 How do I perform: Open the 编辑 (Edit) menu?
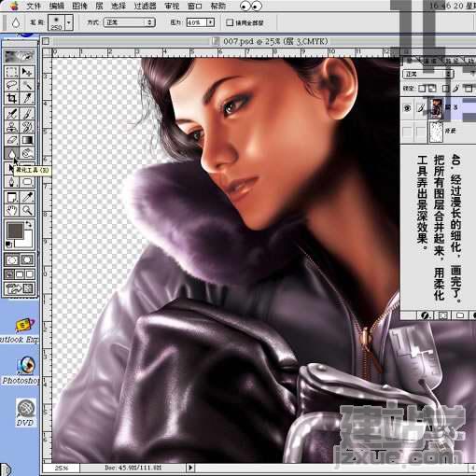pyautogui.click(x=56, y=6)
